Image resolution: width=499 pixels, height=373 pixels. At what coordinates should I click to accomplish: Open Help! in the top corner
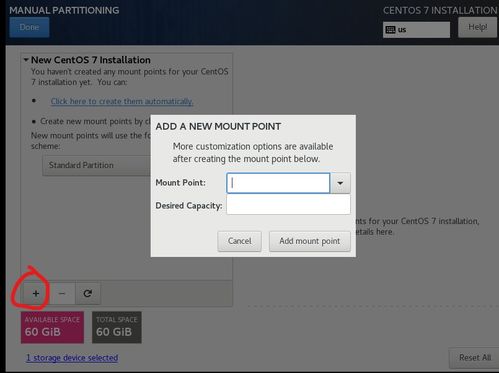coord(477,27)
